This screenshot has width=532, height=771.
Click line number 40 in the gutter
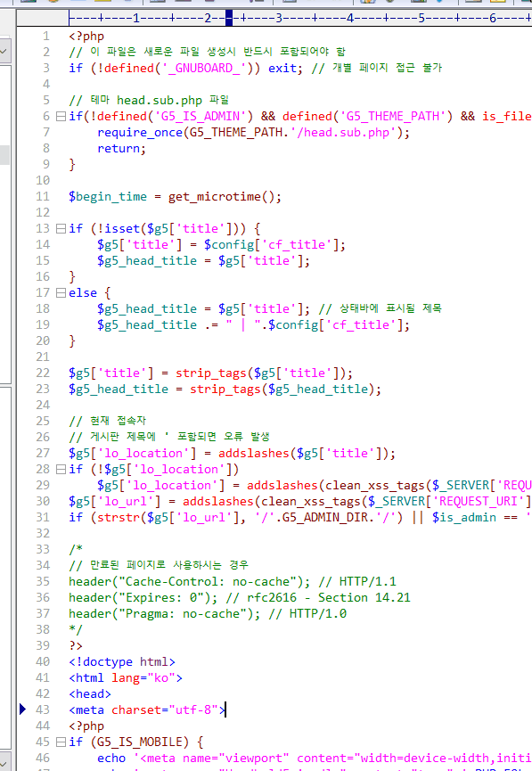coord(43,662)
